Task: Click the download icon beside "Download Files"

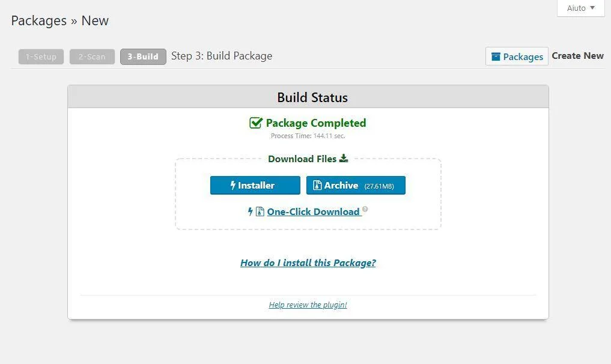Action: pos(343,159)
